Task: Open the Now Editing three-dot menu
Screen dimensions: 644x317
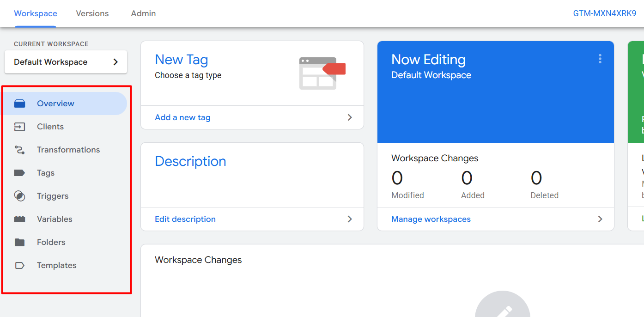Action: (x=600, y=59)
